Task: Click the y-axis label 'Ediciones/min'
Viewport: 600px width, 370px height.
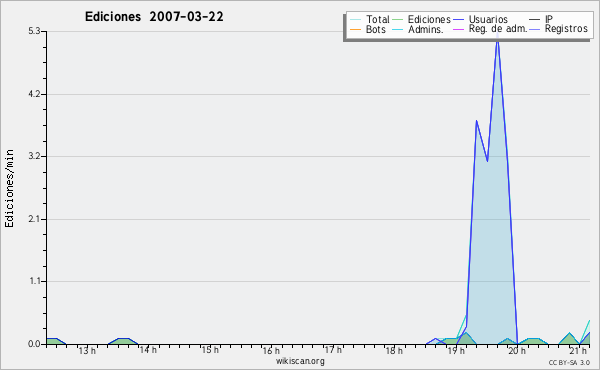Action: pyautogui.click(x=9, y=188)
